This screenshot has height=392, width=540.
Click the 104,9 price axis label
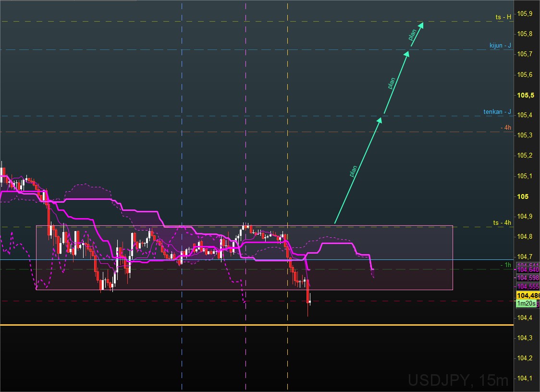click(525, 216)
